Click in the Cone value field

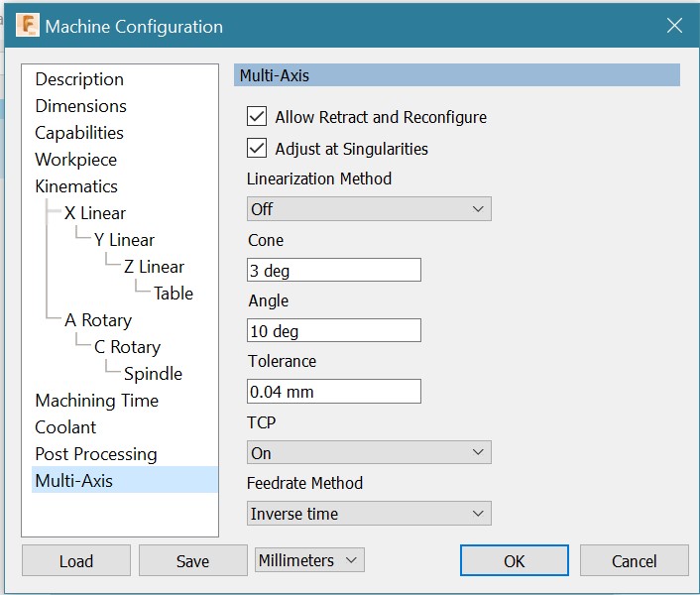[x=333, y=271]
